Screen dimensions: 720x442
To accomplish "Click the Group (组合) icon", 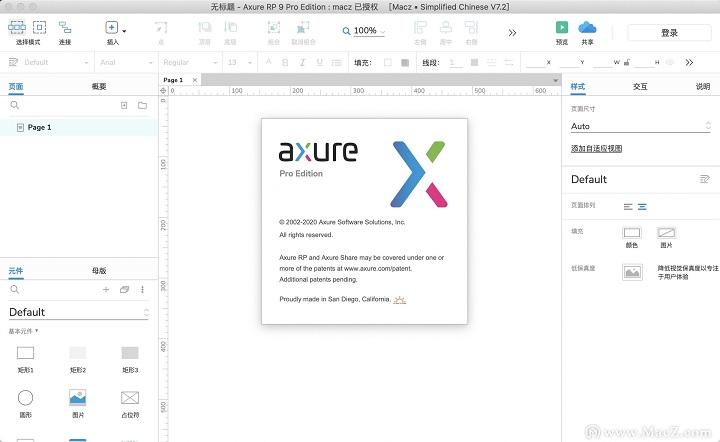I will click(274, 28).
